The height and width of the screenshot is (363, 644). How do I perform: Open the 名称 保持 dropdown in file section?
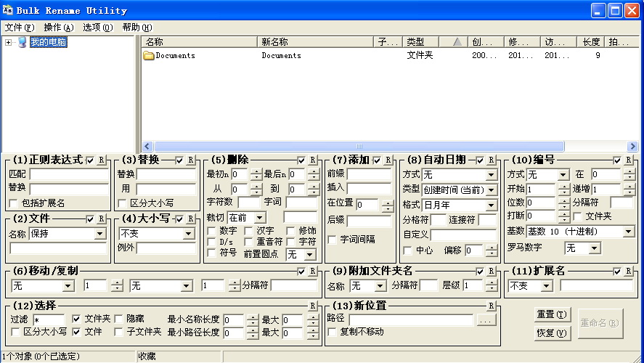point(99,234)
